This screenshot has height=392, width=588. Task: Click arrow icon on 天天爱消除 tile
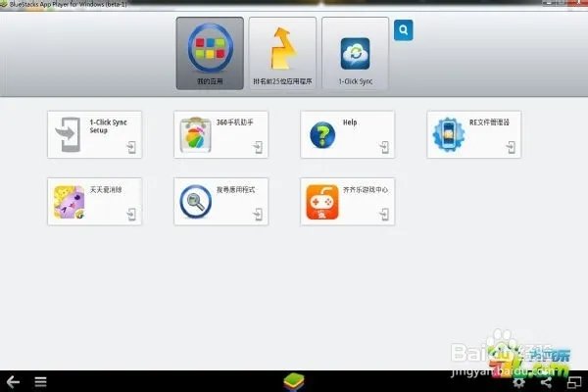131,215
